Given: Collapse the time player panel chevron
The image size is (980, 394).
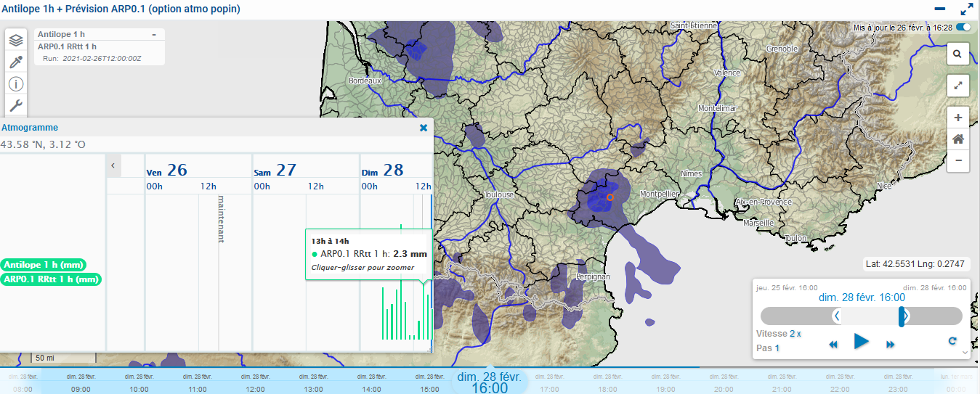Looking at the screenshot, I should [x=965, y=352].
